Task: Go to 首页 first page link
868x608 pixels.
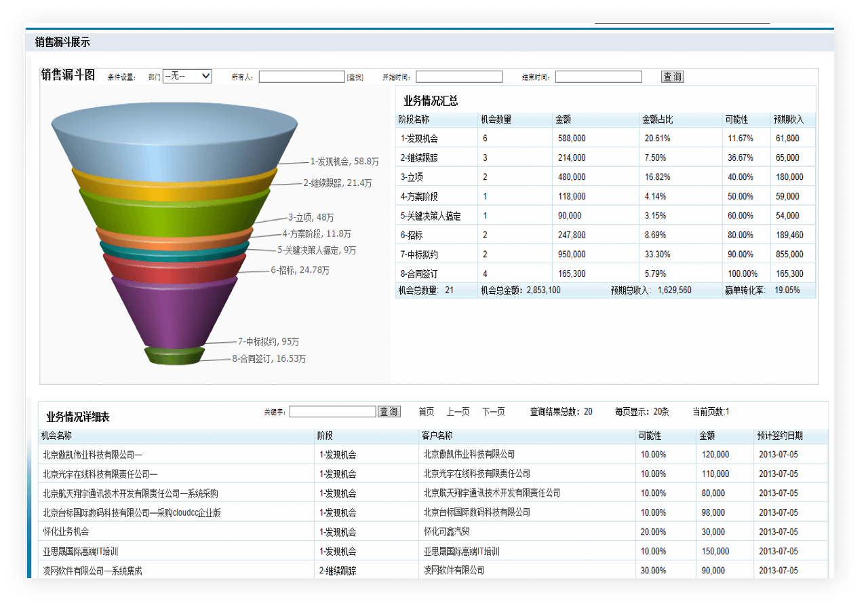Action: coord(427,412)
